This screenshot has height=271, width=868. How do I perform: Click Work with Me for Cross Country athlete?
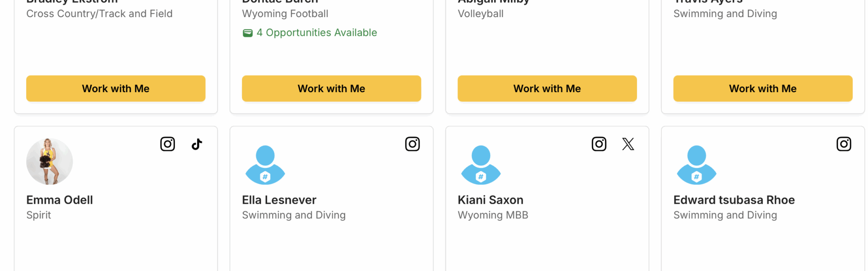(116, 89)
